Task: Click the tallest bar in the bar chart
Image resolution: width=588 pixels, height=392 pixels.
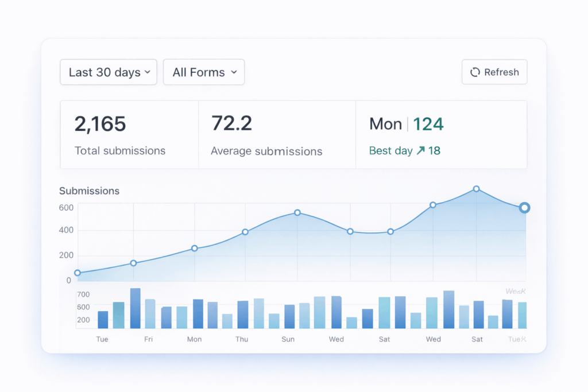Action: pyautogui.click(x=136, y=308)
